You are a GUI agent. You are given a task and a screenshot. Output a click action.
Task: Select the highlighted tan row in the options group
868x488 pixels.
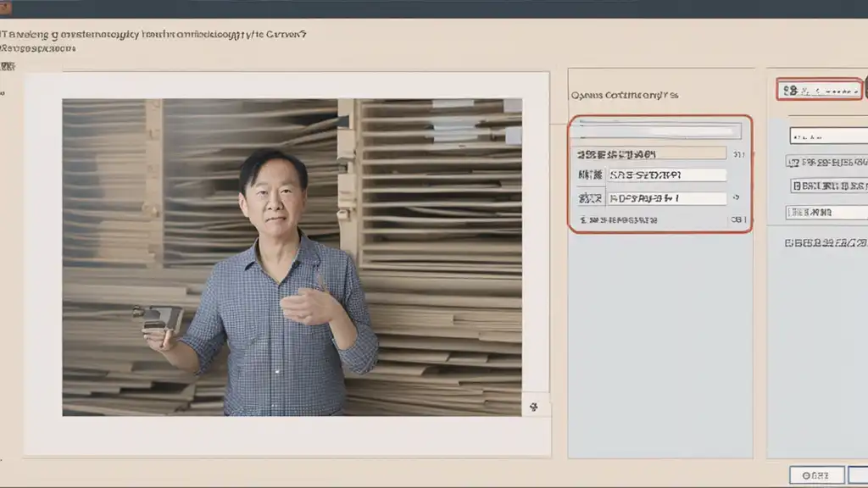[649, 154]
